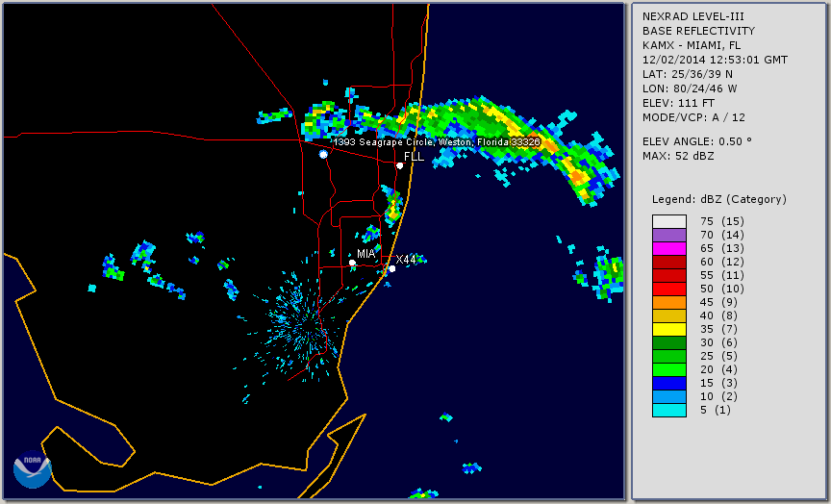
Task: Click the 'LAT: 25/36/39 N' text
Action: 688,74
